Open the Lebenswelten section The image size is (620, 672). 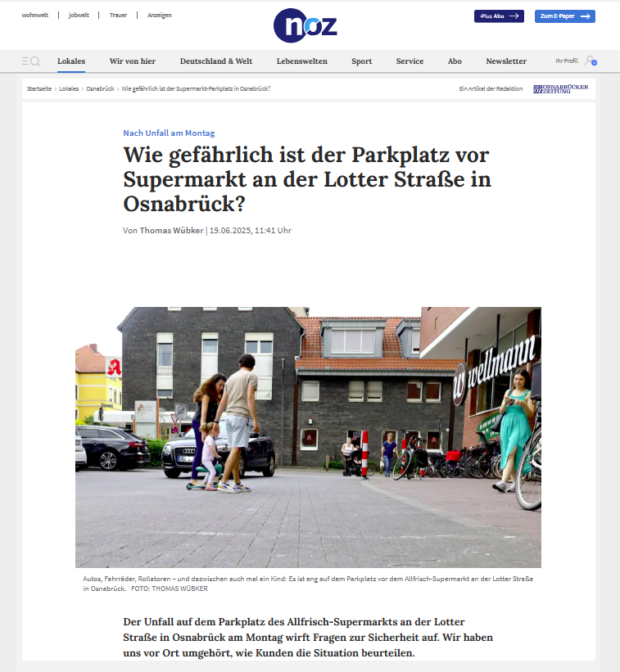click(302, 61)
